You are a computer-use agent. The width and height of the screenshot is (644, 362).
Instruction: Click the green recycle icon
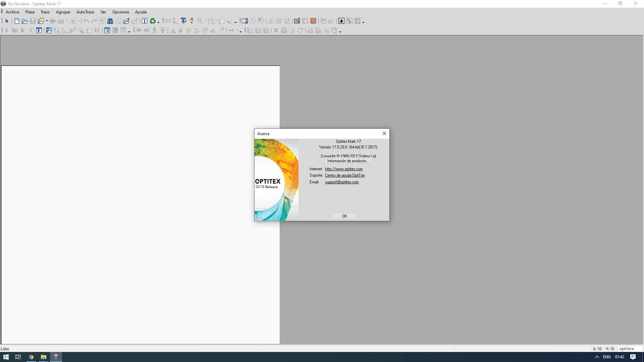pyautogui.click(x=153, y=21)
